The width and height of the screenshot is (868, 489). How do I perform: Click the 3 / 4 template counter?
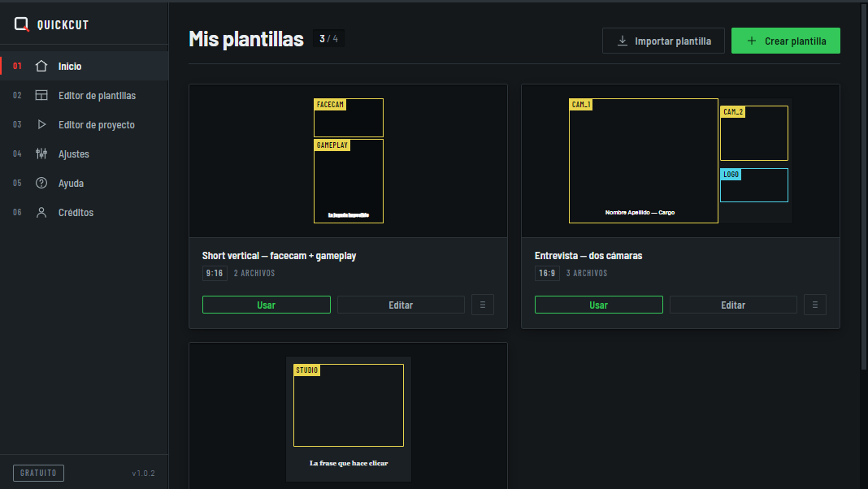(329, 39)
